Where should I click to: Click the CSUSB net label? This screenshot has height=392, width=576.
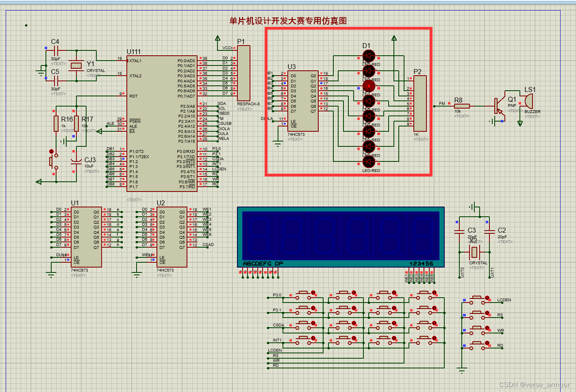[225, 124]
